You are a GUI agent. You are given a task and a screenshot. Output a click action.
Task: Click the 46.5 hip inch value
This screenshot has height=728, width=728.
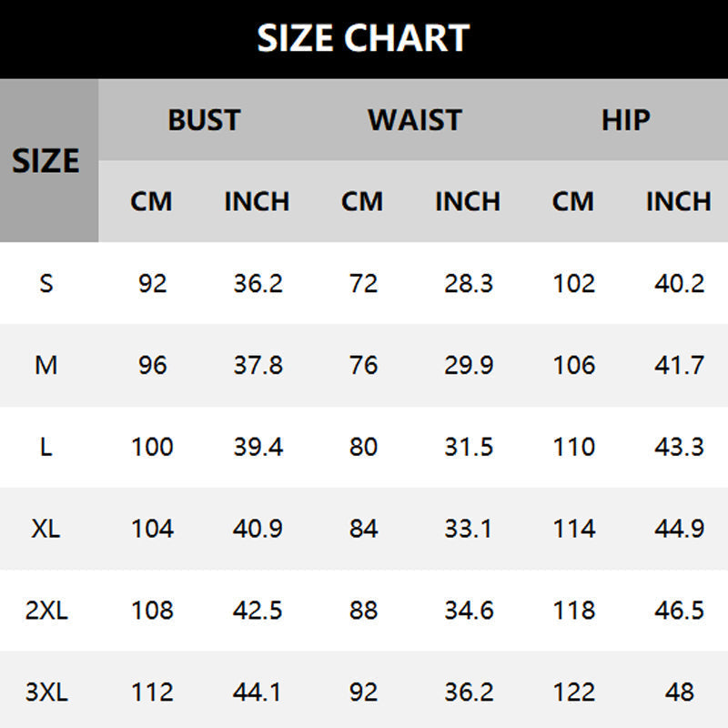(x=679, y=611)
